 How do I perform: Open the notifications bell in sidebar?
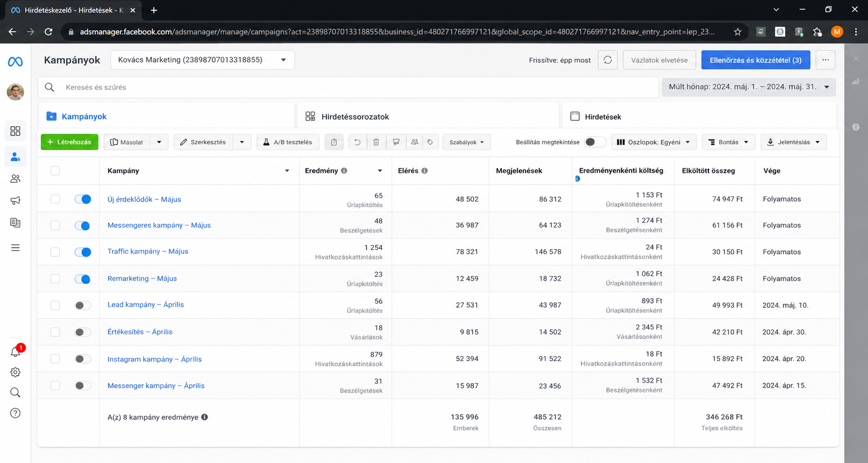(16, 351)
